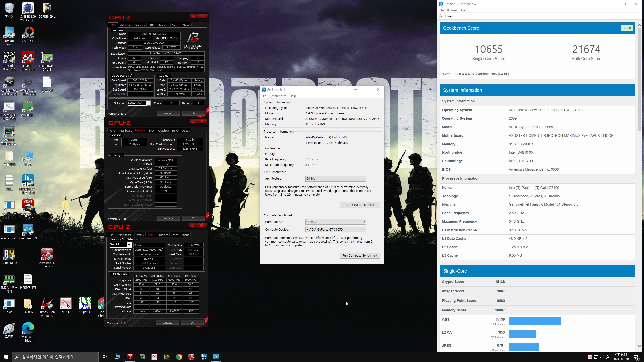The height and width of the screenshot is (362, 644).
Task: Open the Slot #1 memory slot dropdown
Action: [120, 244]
